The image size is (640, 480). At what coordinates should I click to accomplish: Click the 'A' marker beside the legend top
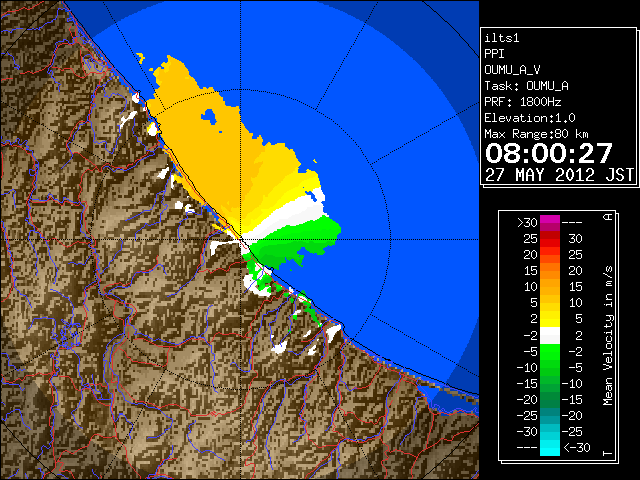point(608,217)
